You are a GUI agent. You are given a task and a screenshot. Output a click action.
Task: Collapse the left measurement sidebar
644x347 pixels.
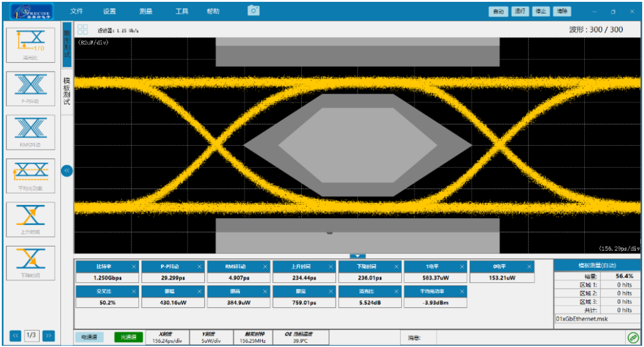(x=66, y=170)
